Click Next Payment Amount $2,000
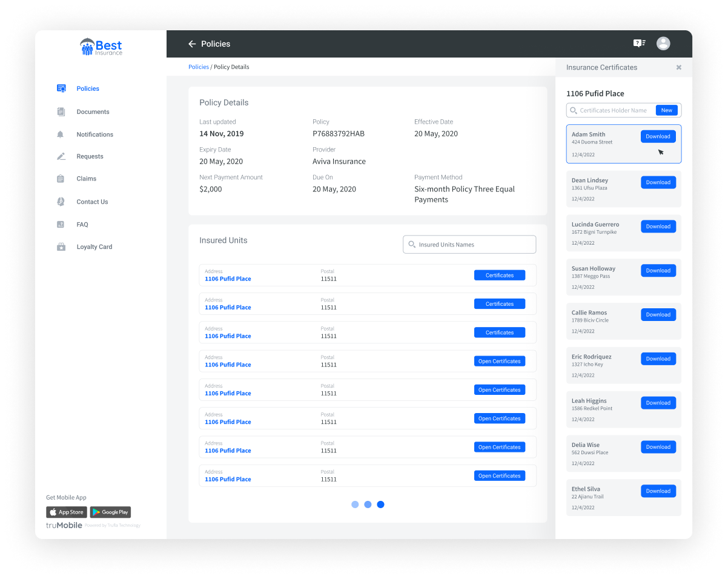Screen dimensions: 728x579 click(211, 190)
